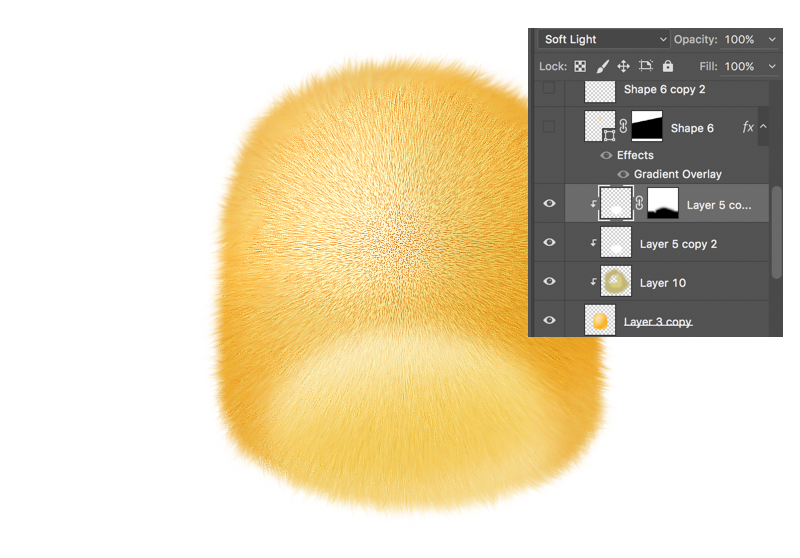
Task: Enable lock position move icon
Action: pos(623,66)
